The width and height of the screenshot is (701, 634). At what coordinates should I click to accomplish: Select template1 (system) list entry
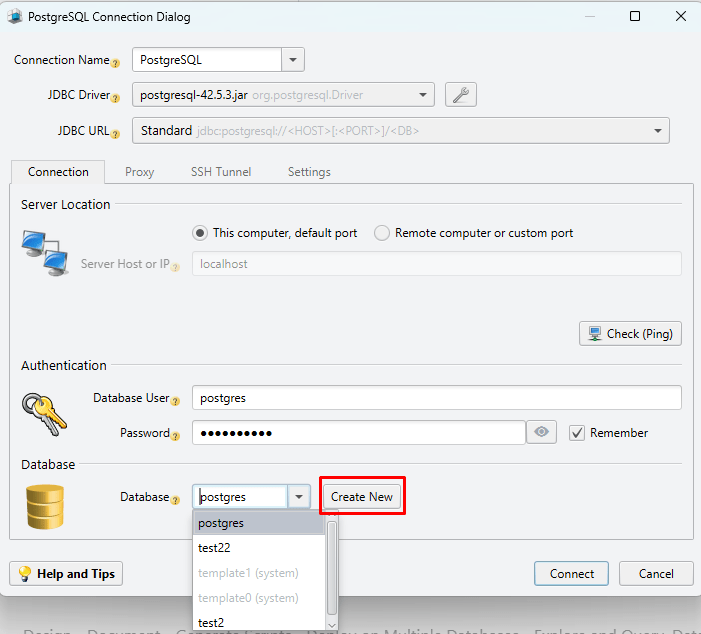tap(259, 573)
